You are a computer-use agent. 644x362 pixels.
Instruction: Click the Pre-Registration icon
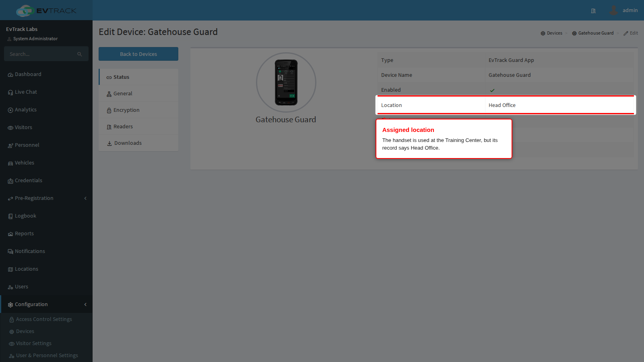pos(10,199)
